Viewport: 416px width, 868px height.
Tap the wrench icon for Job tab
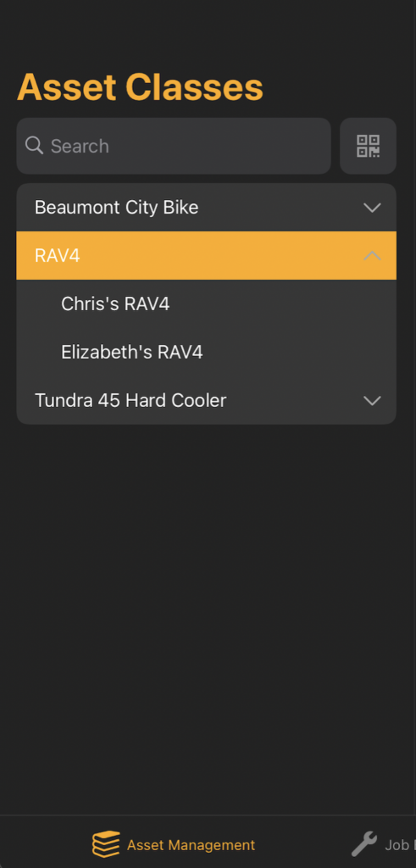click(364, 844)
